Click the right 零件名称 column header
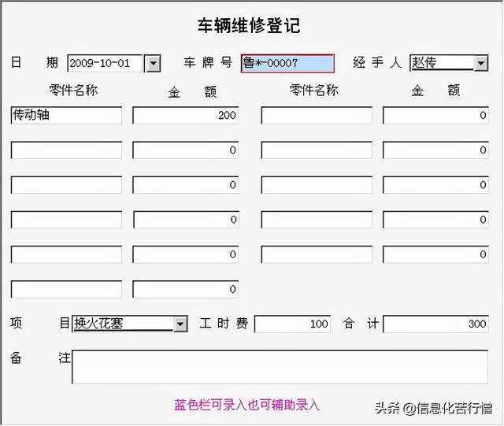 coord(313,90)
